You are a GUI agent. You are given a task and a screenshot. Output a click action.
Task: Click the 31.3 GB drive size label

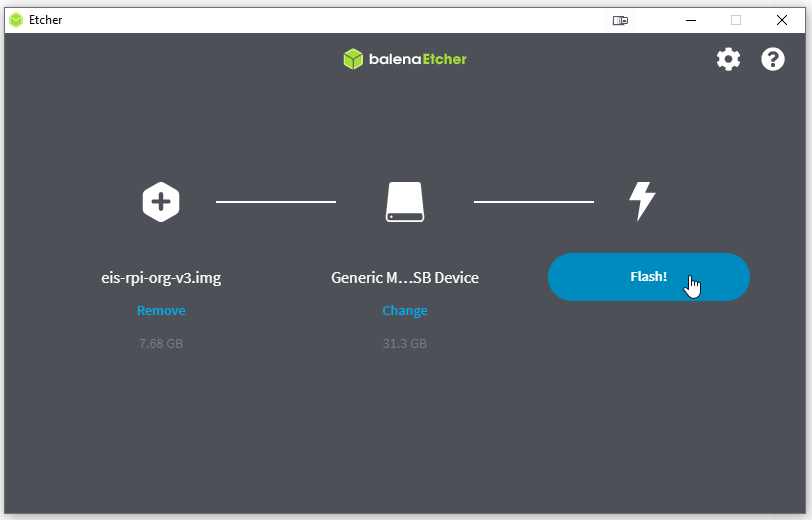pos(405,344)
